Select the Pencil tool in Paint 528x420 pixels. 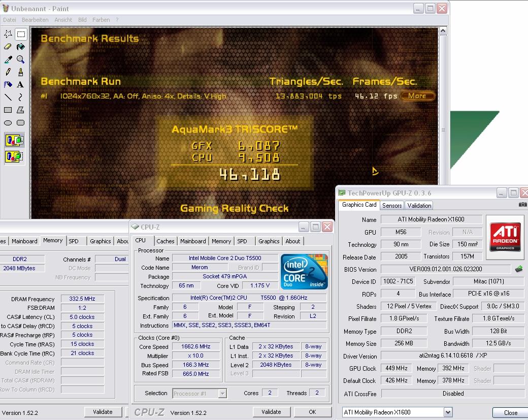(x=8, y=72)
